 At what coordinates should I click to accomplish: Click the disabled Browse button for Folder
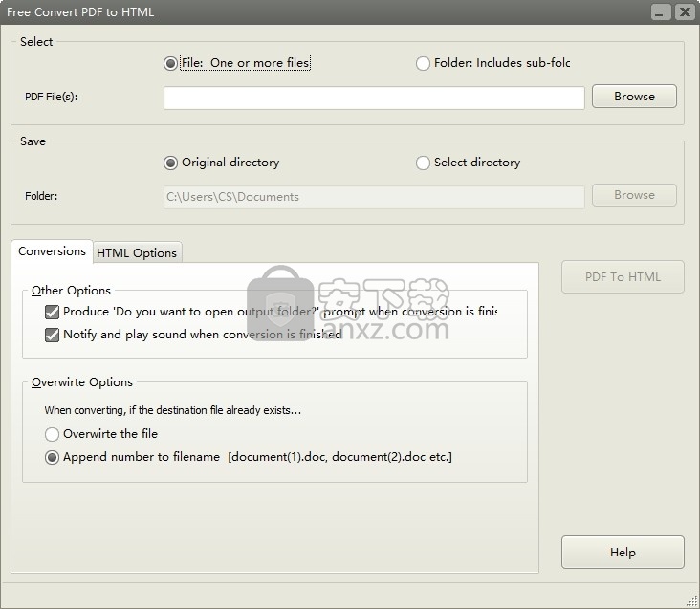[x=634, y=195]
